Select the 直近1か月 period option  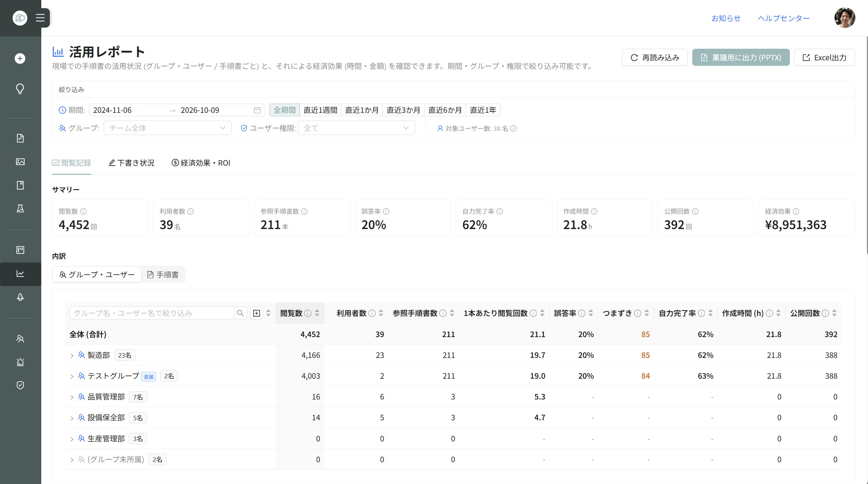click(362, 110)
